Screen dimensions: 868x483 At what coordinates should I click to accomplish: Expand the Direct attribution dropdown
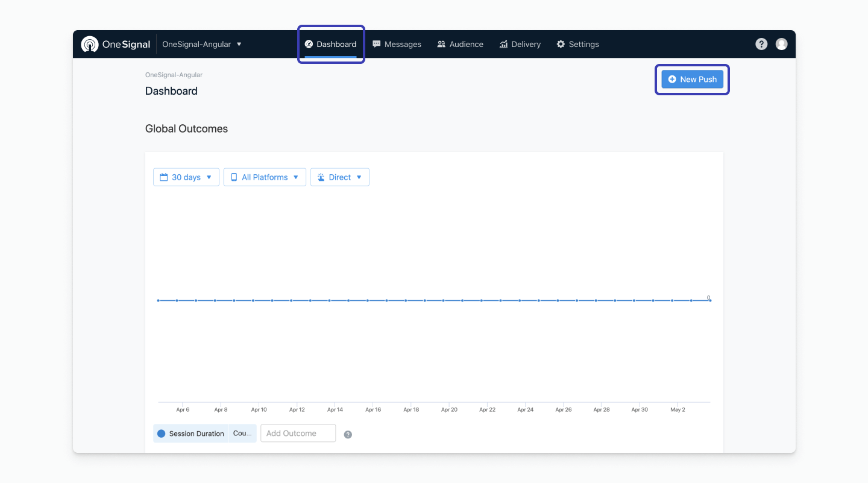tap(340, 177)
